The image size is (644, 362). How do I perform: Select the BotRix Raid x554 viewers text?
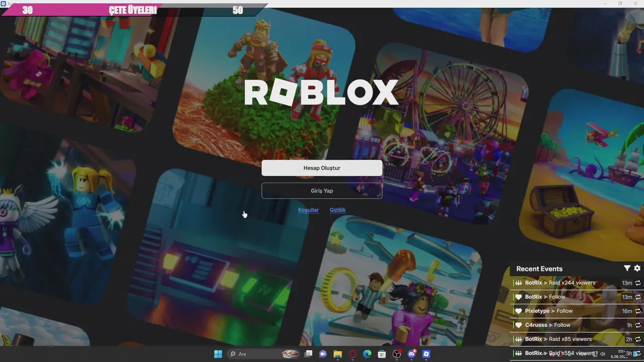(560, 353)
